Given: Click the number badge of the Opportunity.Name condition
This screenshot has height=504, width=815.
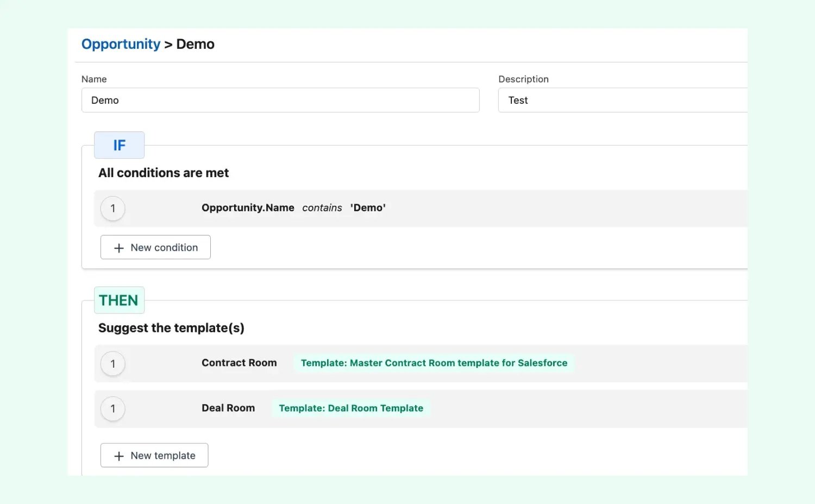Looking at the screenshot, I should coord(113,209).
